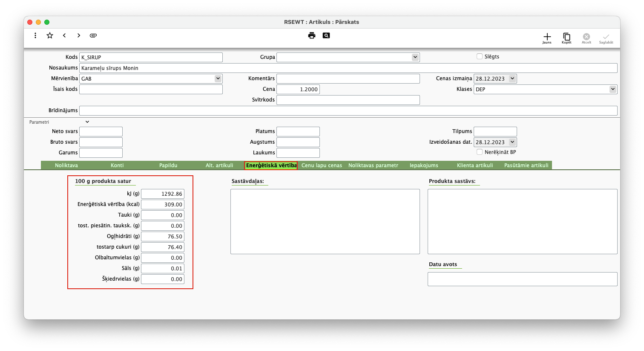
Task: Open attachments paperclip icon
Action: [93, 35]
